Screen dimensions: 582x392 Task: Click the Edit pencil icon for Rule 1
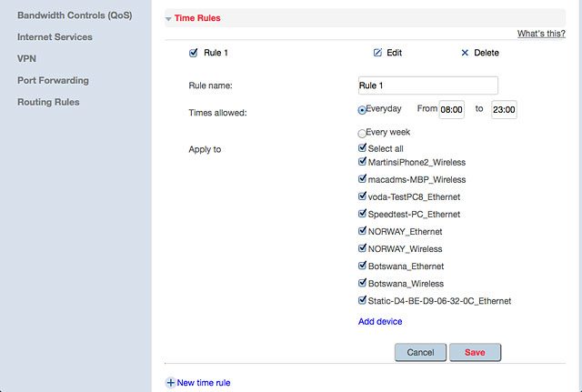tap(377, 53)
